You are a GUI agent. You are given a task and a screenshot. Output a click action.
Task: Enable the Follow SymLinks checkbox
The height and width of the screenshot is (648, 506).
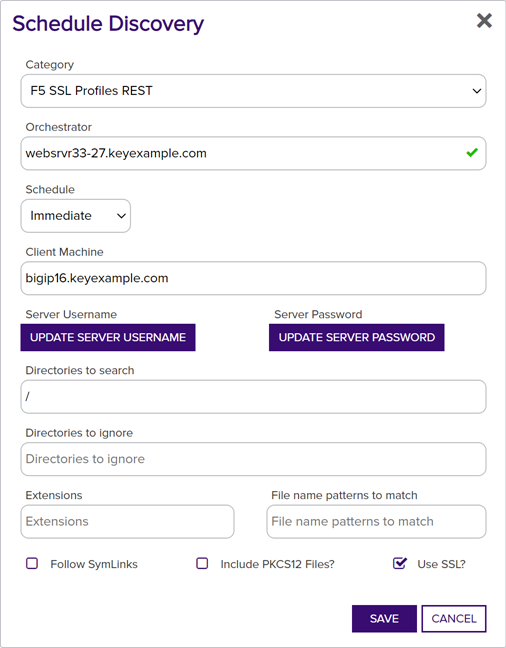tap(32, 564)
